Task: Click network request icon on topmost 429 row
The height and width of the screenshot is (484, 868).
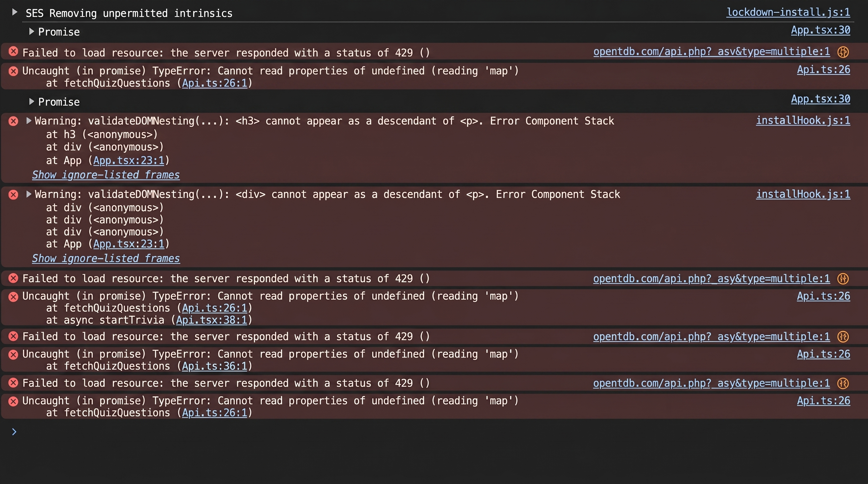Action: coord(843,52)
